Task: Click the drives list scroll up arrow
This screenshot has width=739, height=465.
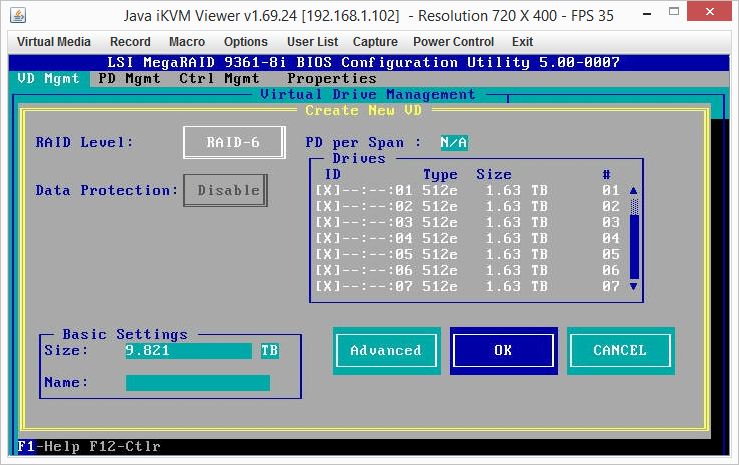Action: click(x=633, y=190)
